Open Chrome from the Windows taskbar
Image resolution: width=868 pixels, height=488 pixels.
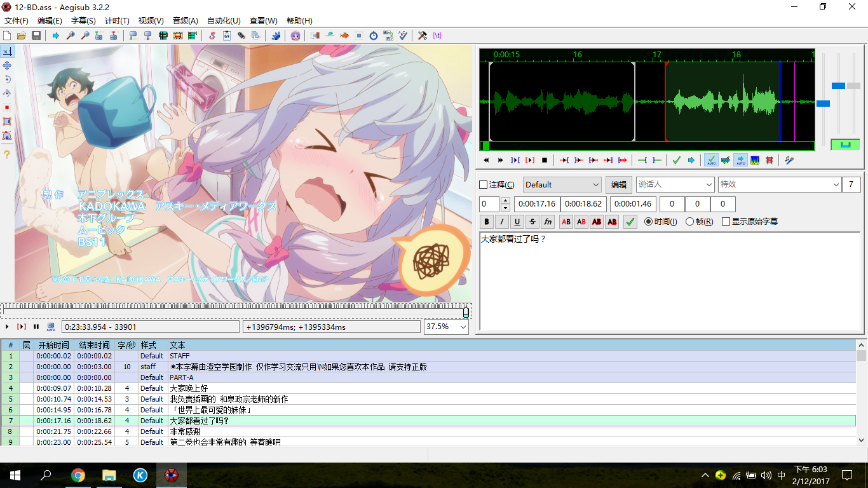[78, 475]
